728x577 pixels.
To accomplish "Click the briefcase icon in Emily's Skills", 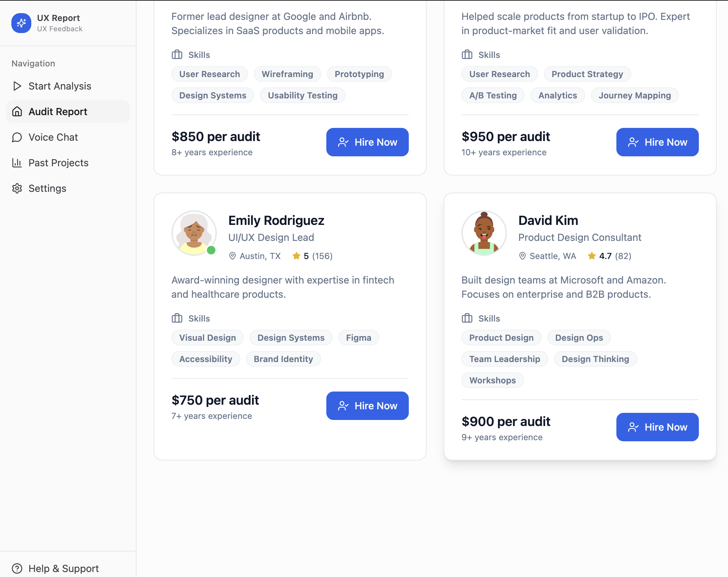I will click(177, 318).
